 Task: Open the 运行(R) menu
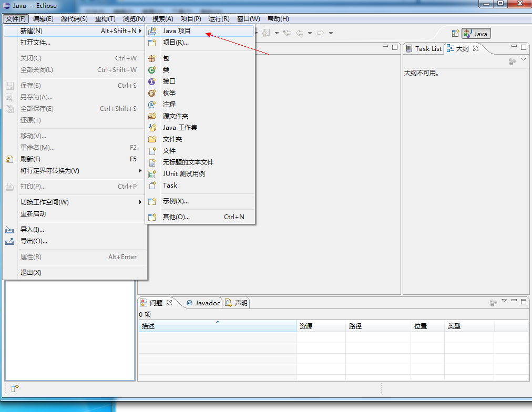(219, 18)
